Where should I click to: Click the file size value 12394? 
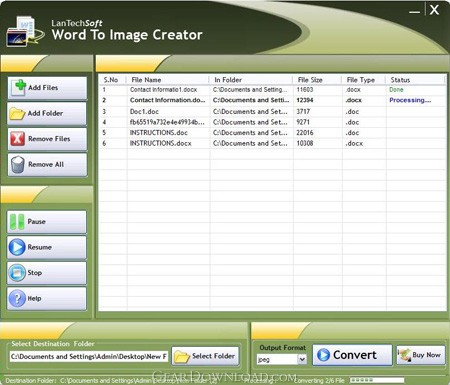click(x=305, y=100)
